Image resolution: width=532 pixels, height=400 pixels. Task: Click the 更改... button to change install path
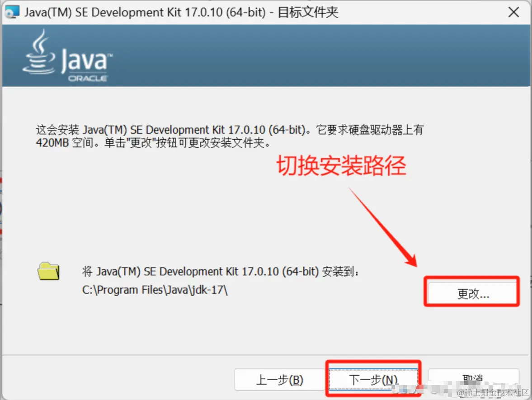(x=472, y=293)
